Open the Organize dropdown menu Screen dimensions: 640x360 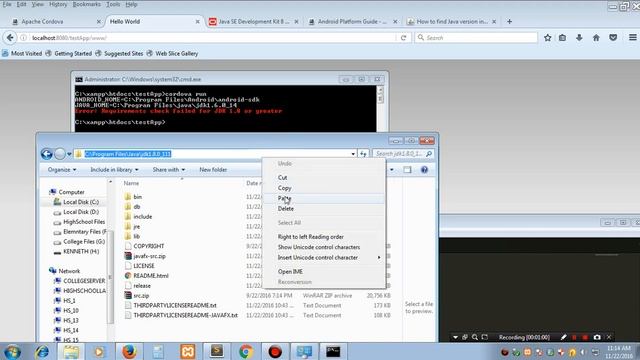point(62,170)
